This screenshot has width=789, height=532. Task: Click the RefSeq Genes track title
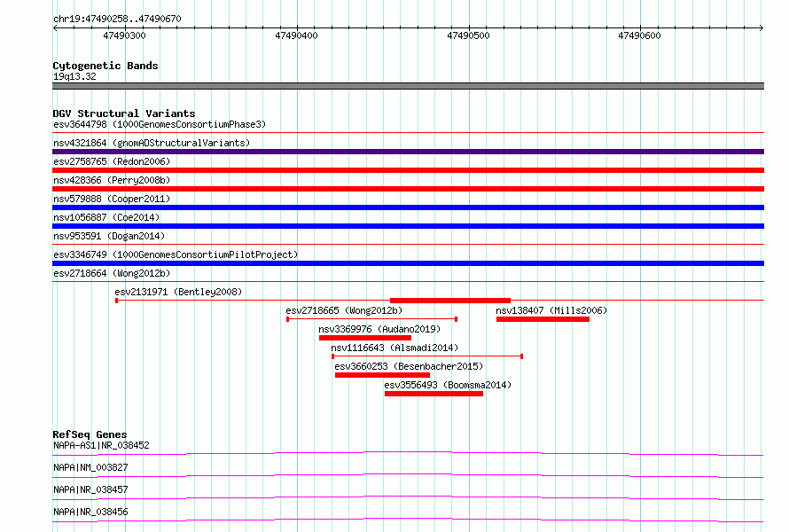point(90,434)
